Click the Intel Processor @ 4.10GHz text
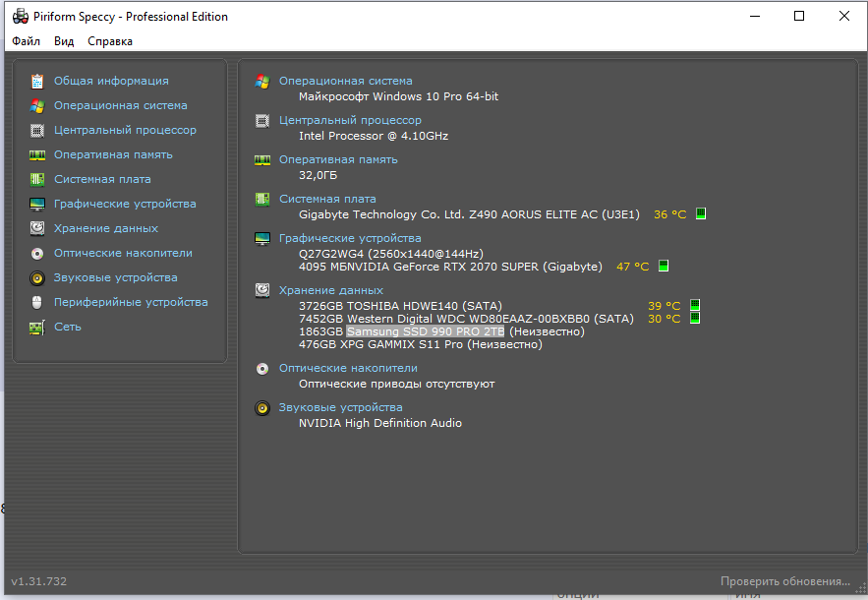This screenshot has width=868, height=600. click(374, 136)
